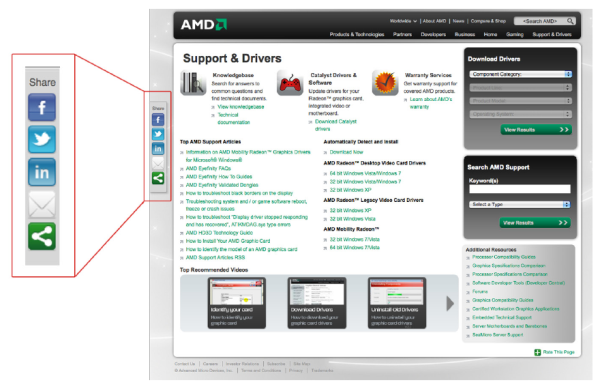Click the red game controller Catalyst icon

point(290,83)
